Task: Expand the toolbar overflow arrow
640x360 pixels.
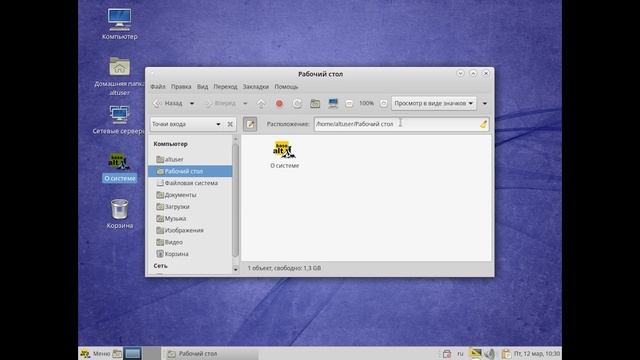Action: pyautogui.click(x=484, y=104)
